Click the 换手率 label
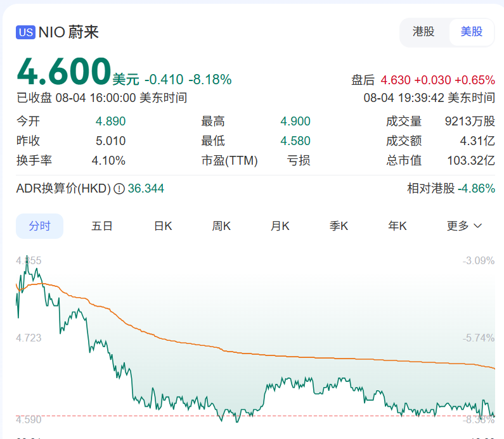This screenshot has height=439, width=504. click(x=34, y=160)
